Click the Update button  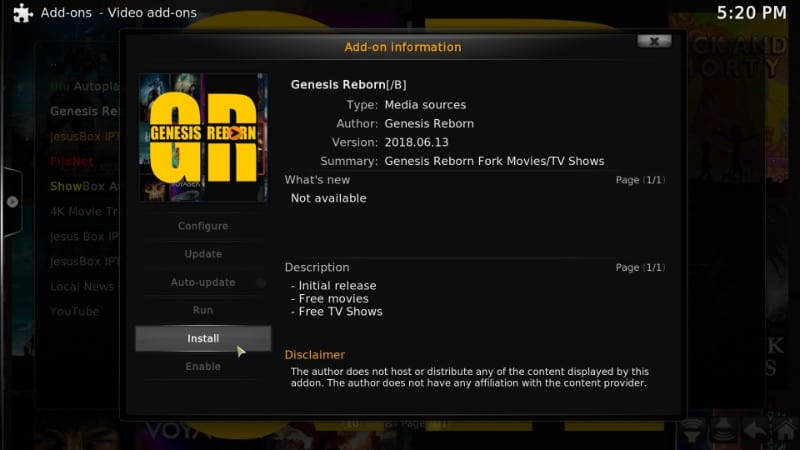[203, 254]
